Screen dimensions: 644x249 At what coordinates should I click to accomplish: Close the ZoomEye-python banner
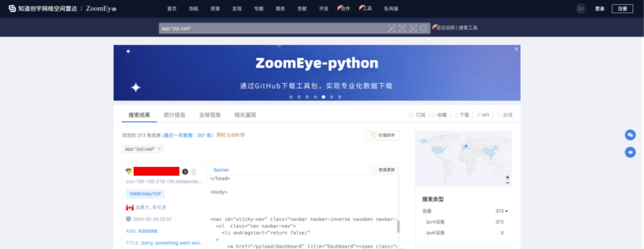click(516, 49)
